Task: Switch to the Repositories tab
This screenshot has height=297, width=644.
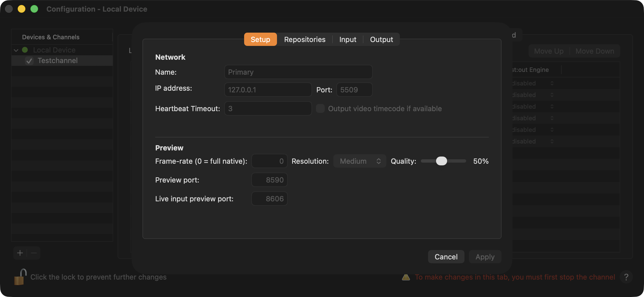Action: click(305, 39)
